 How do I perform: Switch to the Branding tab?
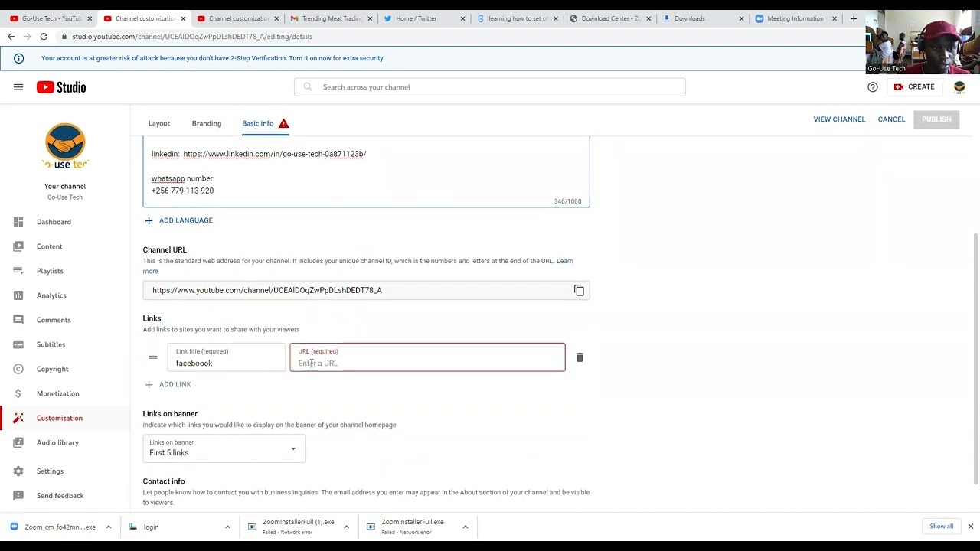pos(207,123)
